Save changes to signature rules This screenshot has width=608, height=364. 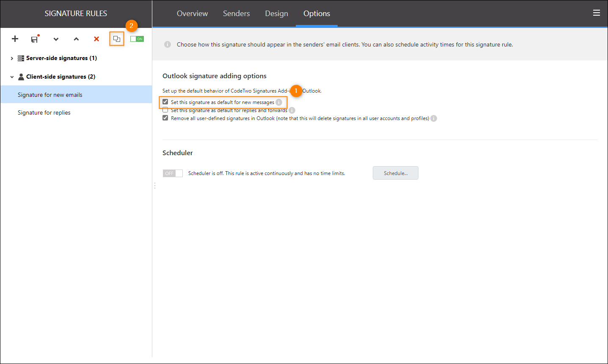34,39
